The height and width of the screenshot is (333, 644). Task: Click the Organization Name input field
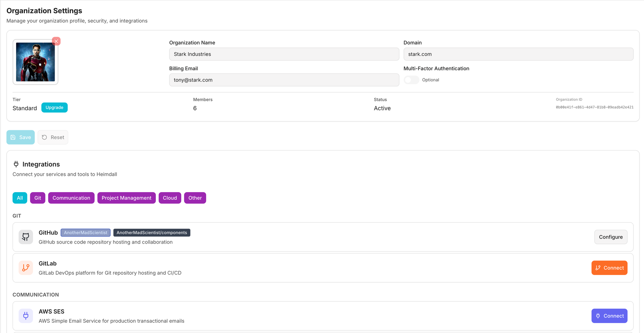[284, 54]
